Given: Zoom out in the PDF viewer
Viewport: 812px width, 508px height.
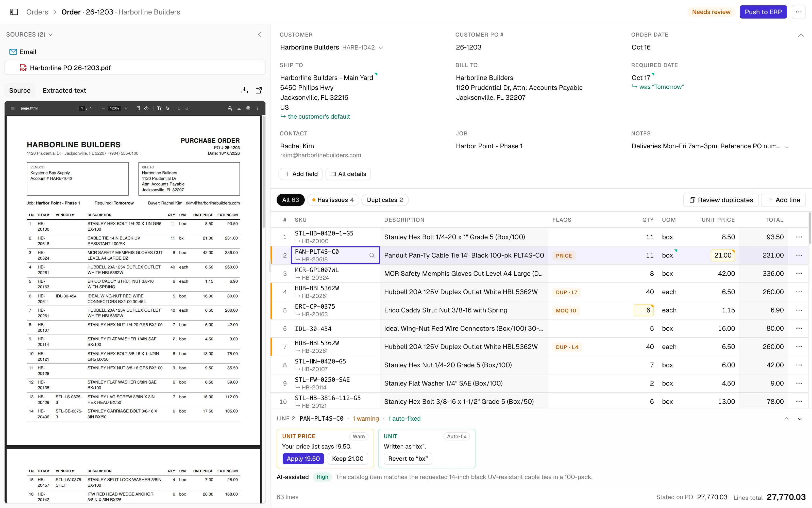Looking at the screenshot, I should (103, 108).
